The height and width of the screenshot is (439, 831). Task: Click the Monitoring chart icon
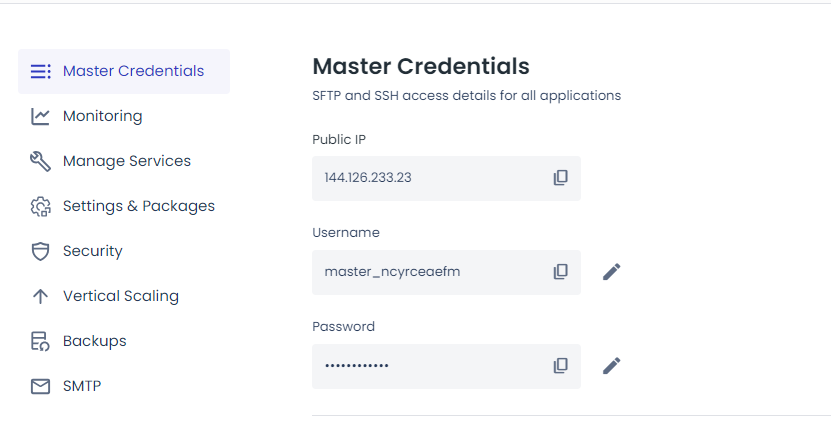(x=40, y=116)
